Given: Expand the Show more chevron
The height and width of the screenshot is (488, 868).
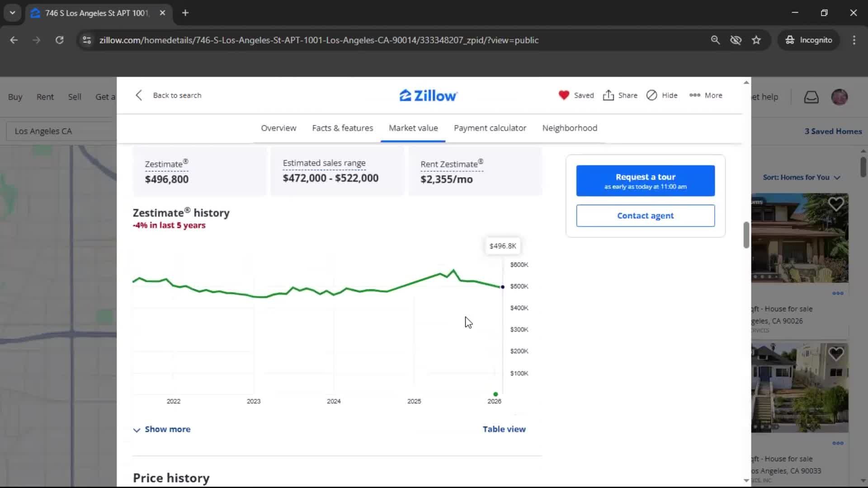Looking at the screenshot, I should pos(137,430).
